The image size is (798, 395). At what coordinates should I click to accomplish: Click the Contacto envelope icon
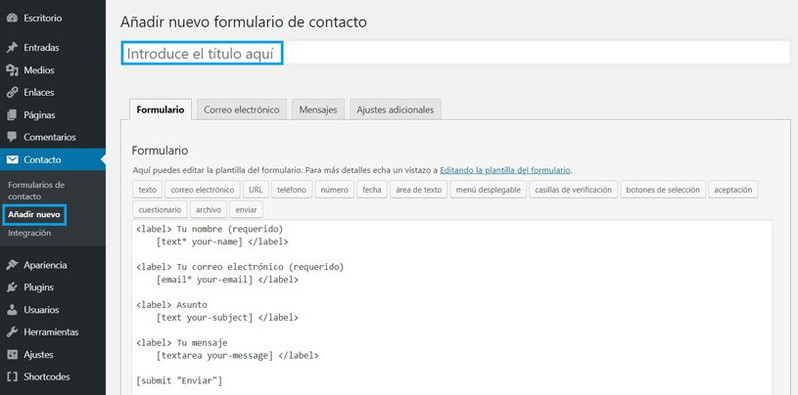click(x=12, y=160)
